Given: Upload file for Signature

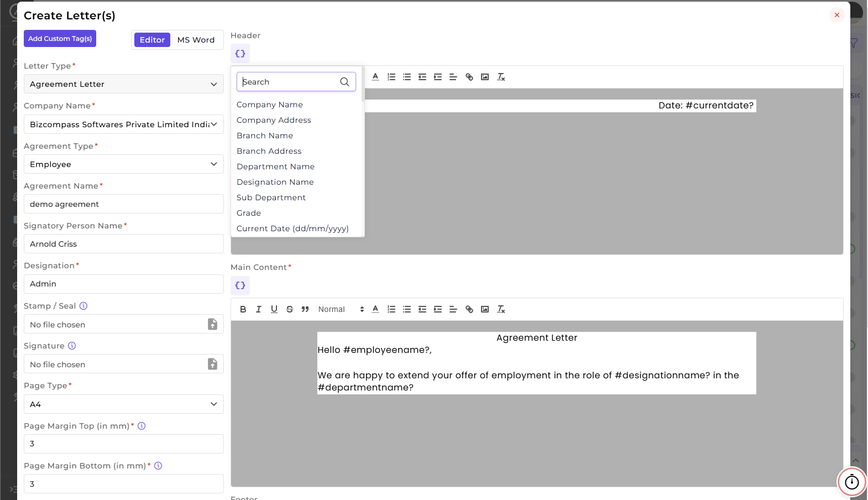Looking at the screenshot, I should (212, 364).
